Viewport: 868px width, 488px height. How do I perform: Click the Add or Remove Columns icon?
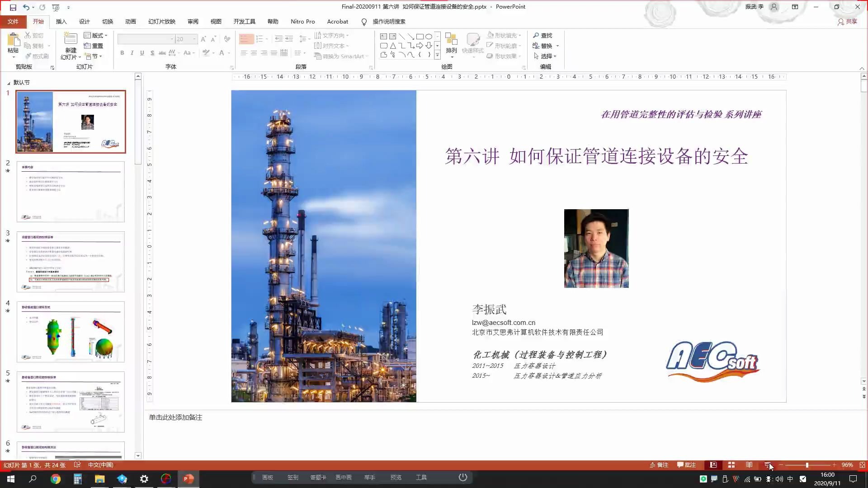[x=300, y=53]
